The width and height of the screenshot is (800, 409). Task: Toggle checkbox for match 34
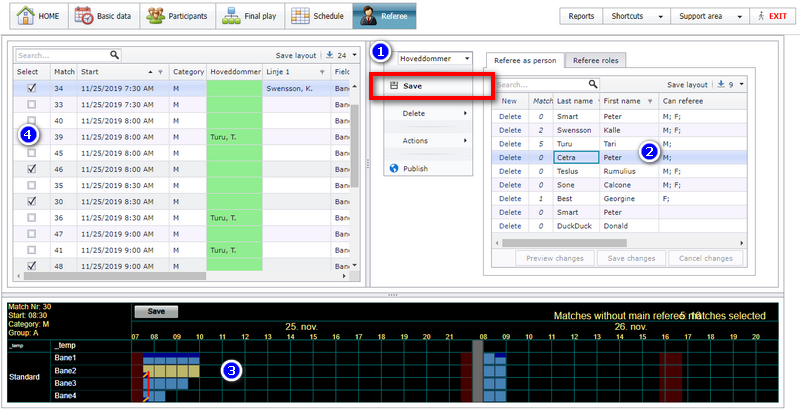pyautogui.click(x=32, y=88)
